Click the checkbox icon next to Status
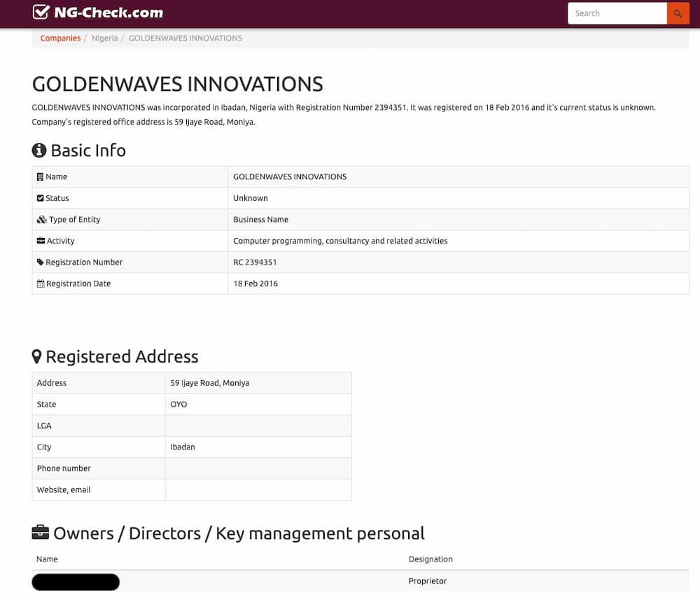 41,197
